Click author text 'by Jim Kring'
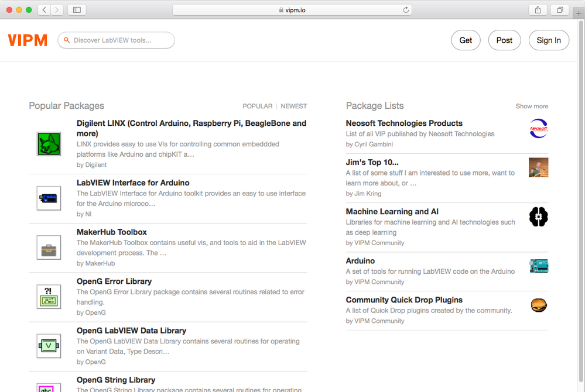This screenshot has height=392, width=585. click(x=364, y=194)
